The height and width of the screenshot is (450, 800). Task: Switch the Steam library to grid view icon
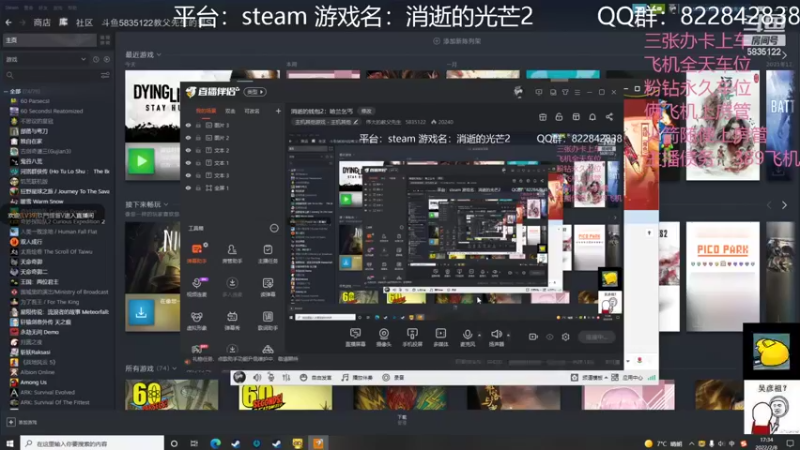[x=105, y=40]
